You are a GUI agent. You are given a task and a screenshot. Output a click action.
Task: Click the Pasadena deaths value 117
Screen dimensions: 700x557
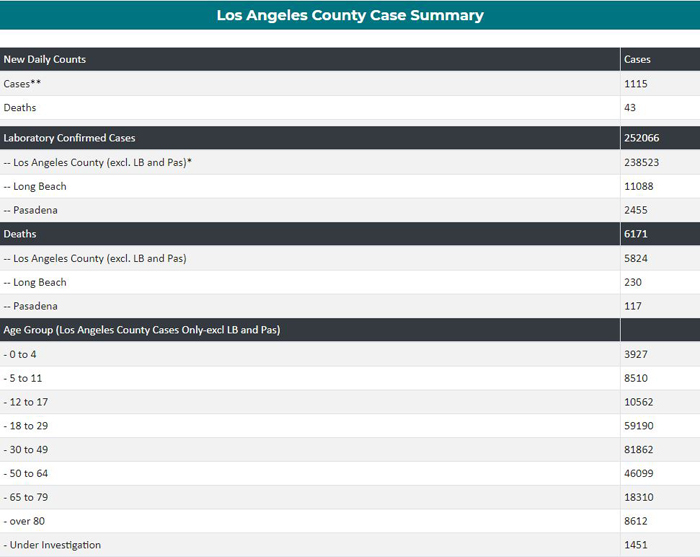coord(633,306)
